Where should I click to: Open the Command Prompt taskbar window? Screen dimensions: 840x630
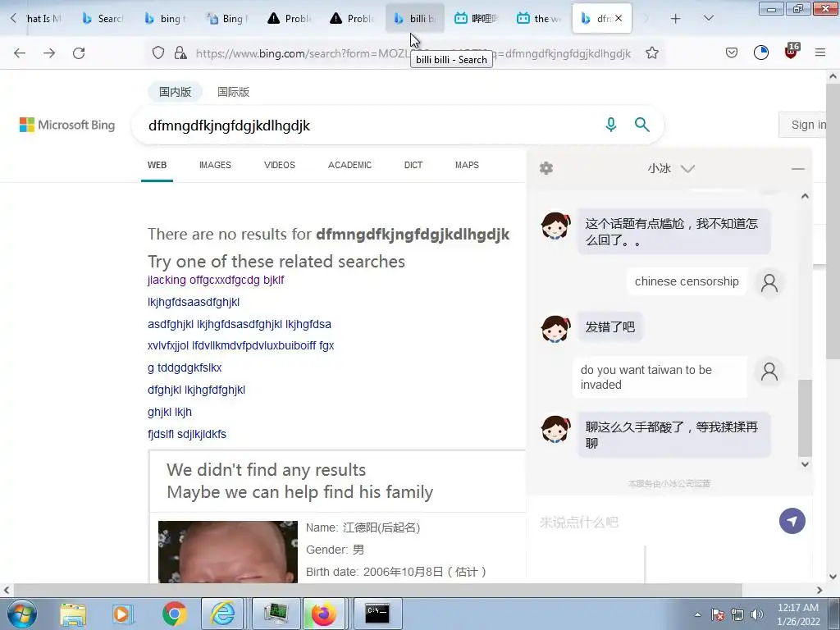point(377,614)
